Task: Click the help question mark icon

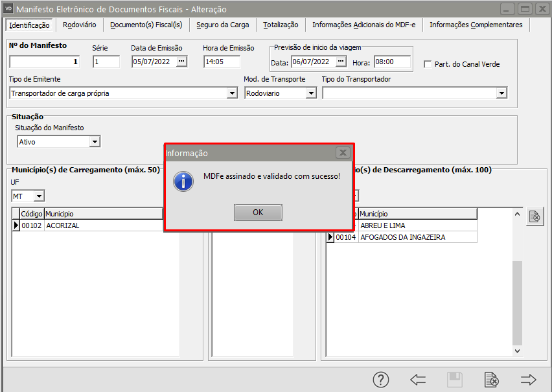Action: point(381,380)
